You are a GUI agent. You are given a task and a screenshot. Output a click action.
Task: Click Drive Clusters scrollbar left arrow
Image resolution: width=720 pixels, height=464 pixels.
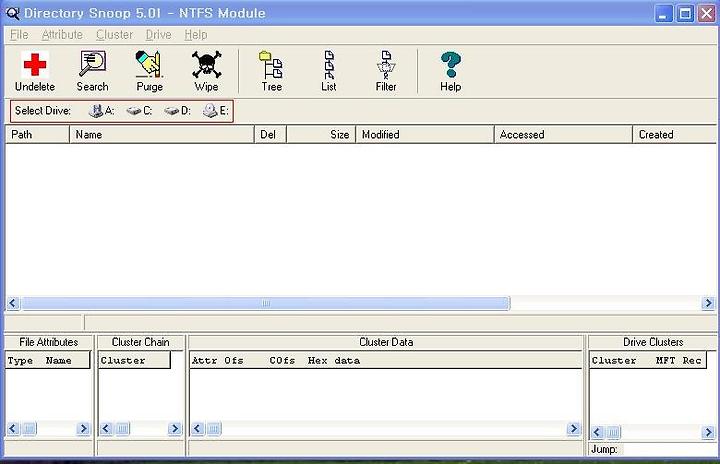pyautogui.click(x=597, y=432)
